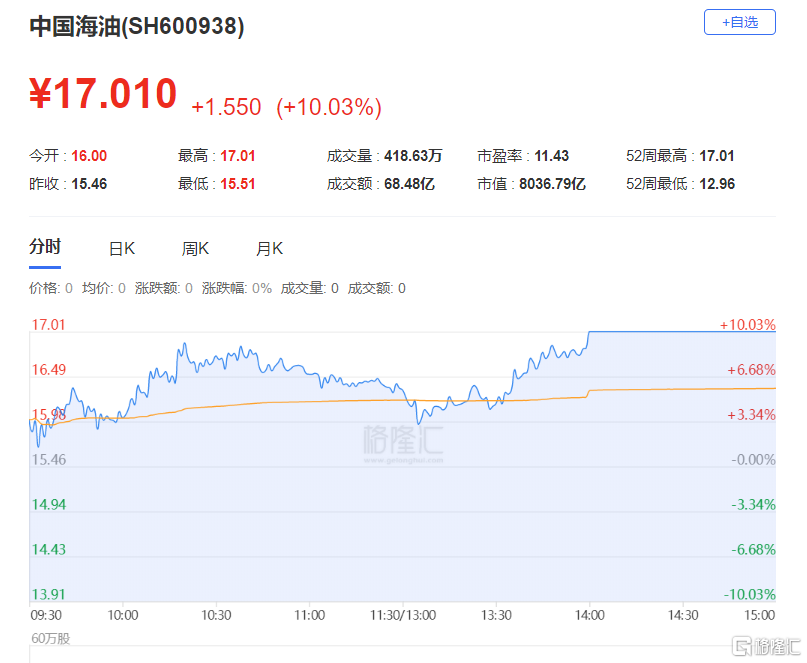Viewport: 807px width, 663px height.
Task: Click the 市盈率 value 11.43
Action: (x=552, y=156)
